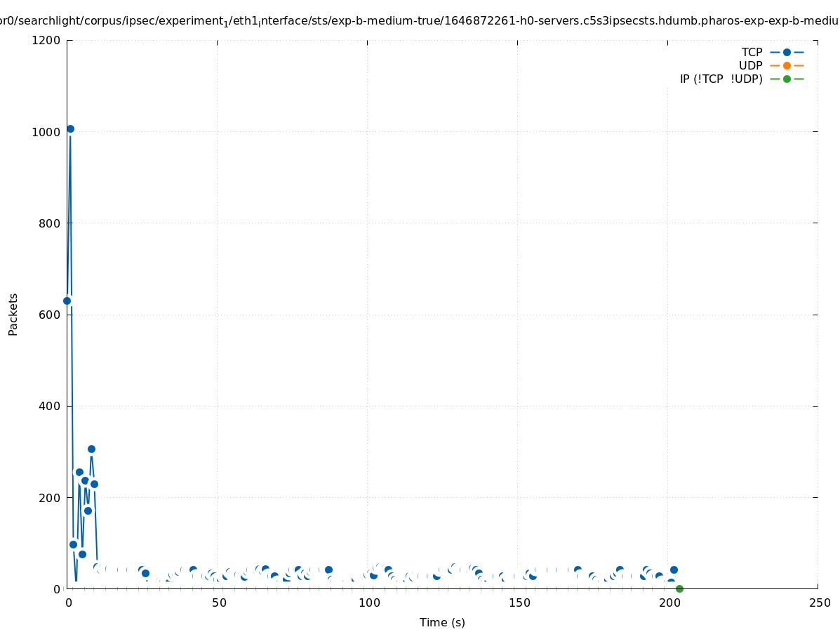Click the blue TCP legend marker
This screenshot has height=632, width=840.
787,52
